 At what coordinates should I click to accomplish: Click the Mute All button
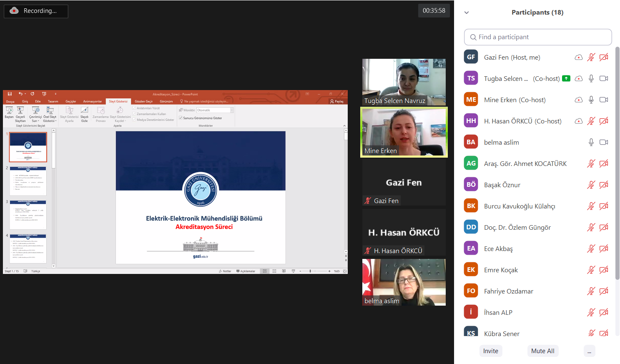tap(543, 351)
